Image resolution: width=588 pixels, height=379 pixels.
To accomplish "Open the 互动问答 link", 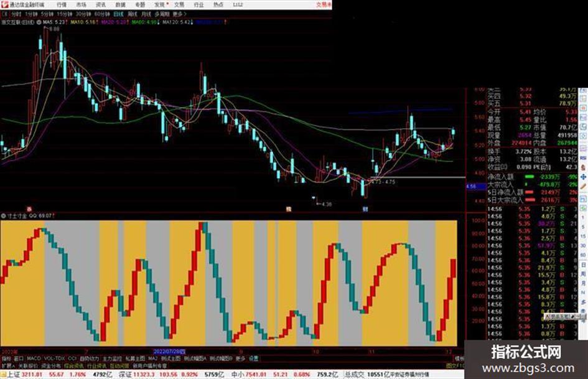I will pos(119,365).
